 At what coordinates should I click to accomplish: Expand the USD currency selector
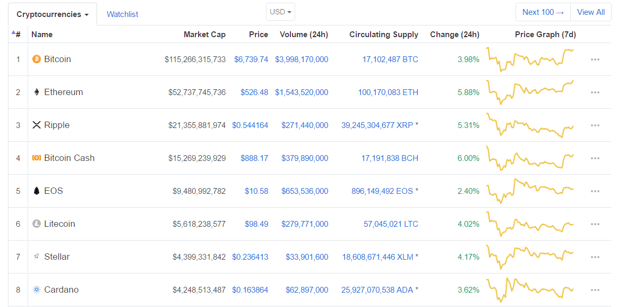pyautogui.click(x=280, y=12)
